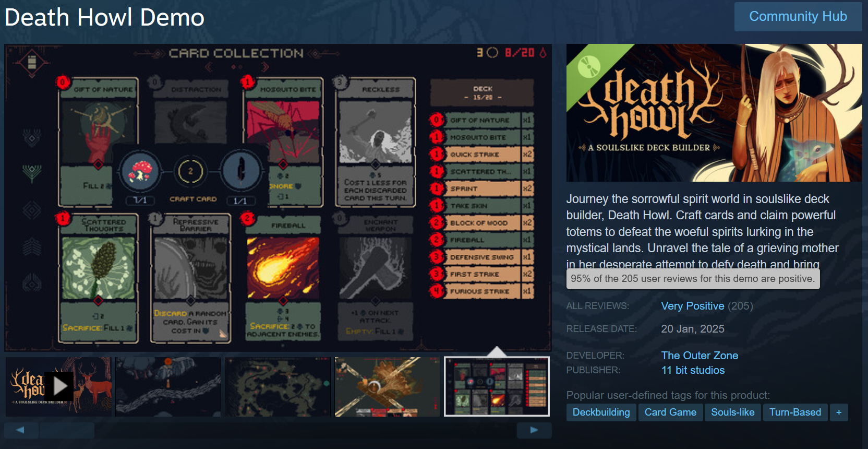Open the Very Positive reviews link
Viewport: 868px width, 449px height.
click(x=693, y=306)
